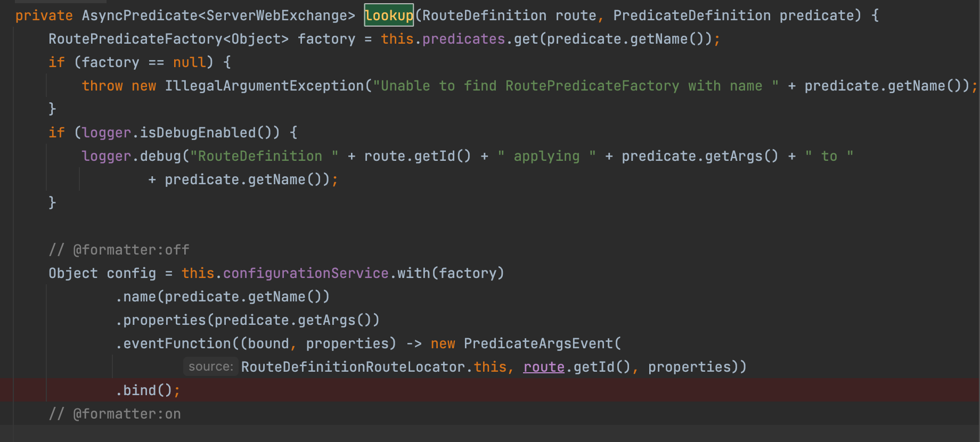Click the debug method call on logger
The height and width of the screenshot is (442, 980).
coord(160,156)
